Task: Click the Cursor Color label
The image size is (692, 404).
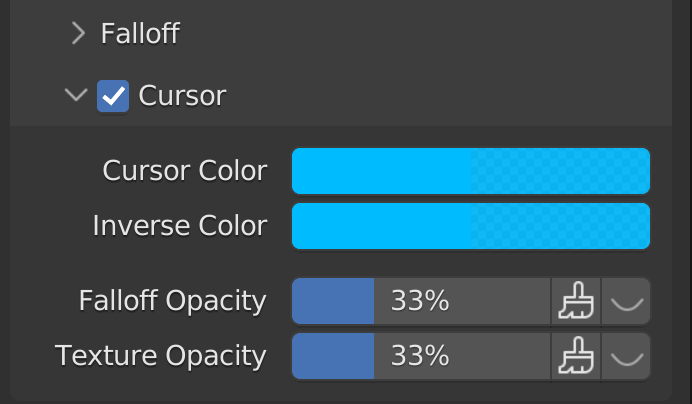Action: [x=185, y=171]
